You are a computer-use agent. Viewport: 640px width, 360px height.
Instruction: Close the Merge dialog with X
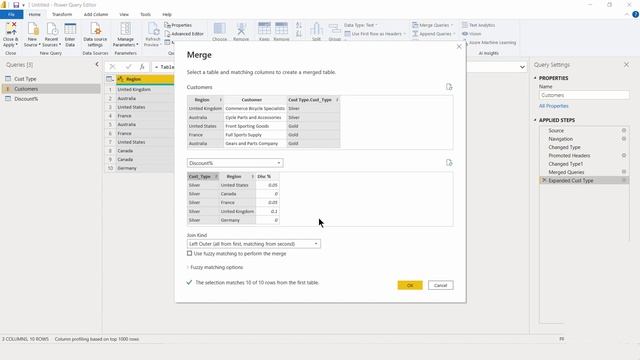pyautogui.click(x=459, y=47)
